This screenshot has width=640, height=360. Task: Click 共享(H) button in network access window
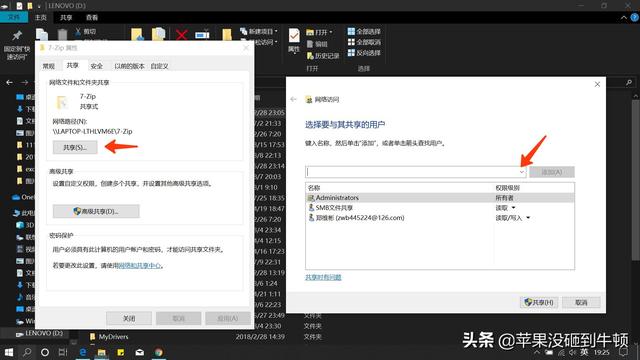(539, 302)
